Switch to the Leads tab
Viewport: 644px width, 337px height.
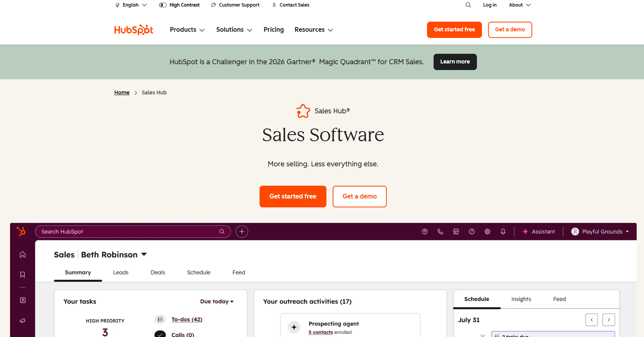coord(121,272)
